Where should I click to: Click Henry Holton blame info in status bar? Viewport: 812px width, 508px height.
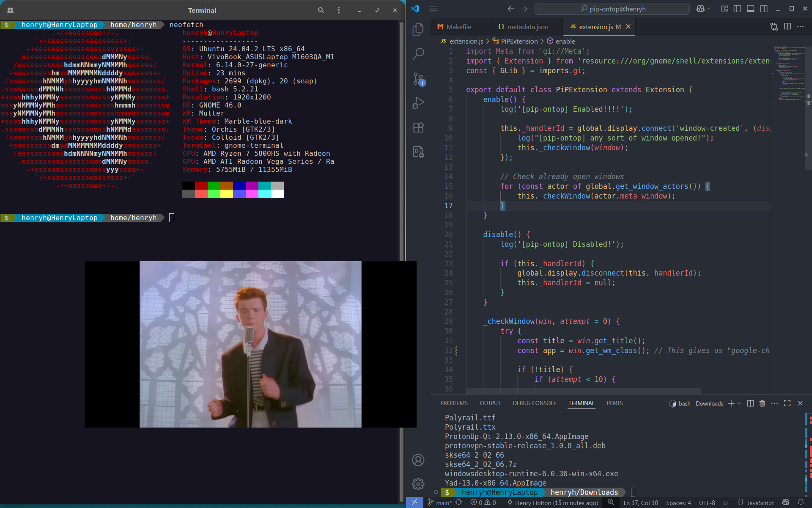coord(553,502)
